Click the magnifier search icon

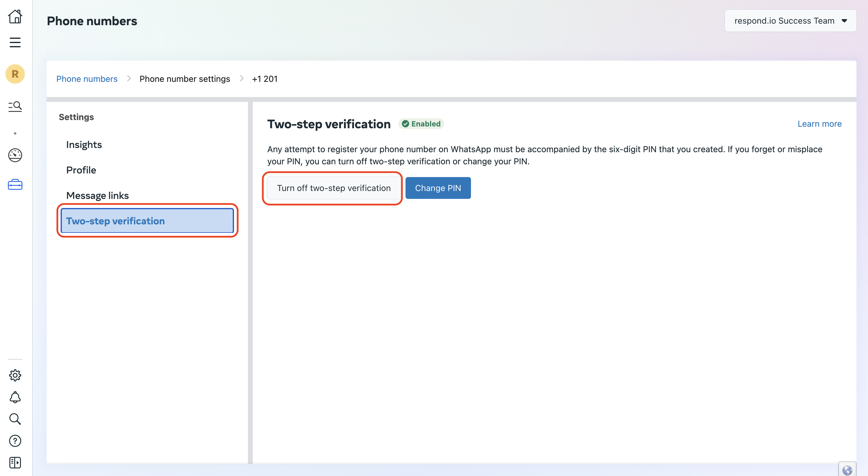[15, 419]
